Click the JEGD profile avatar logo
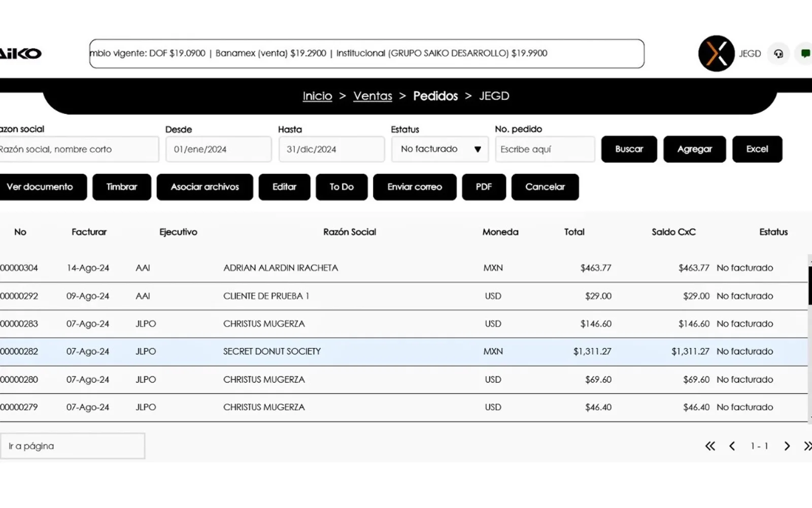The height and width of the screenshot is (508, 812). click(x=716, y=53)
